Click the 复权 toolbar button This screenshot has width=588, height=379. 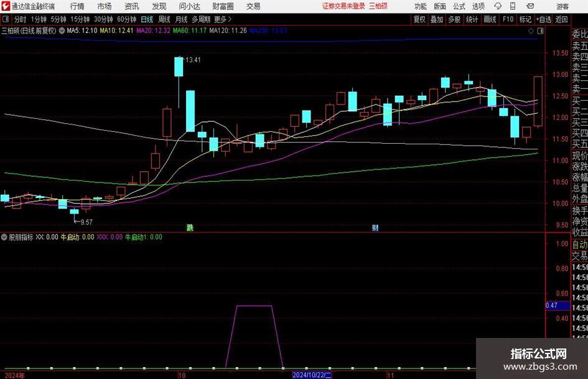(x=419, y=19)
